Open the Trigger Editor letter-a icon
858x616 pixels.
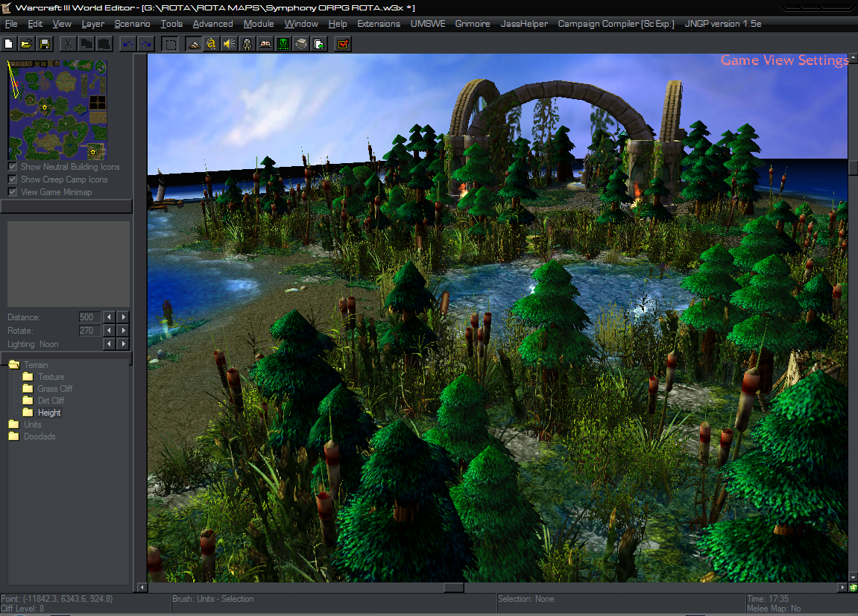(x=211, y=44)
